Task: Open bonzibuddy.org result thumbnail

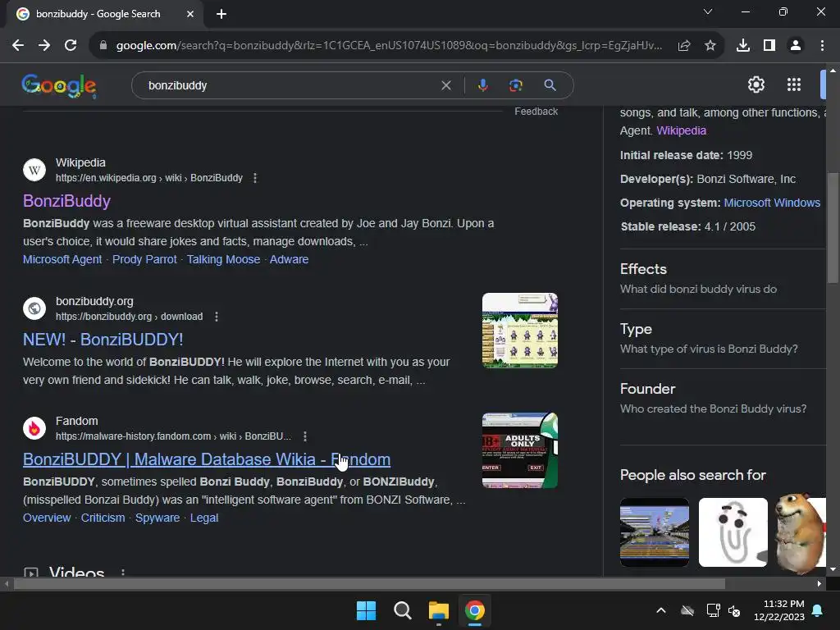Action: click(x=519, y=331)
